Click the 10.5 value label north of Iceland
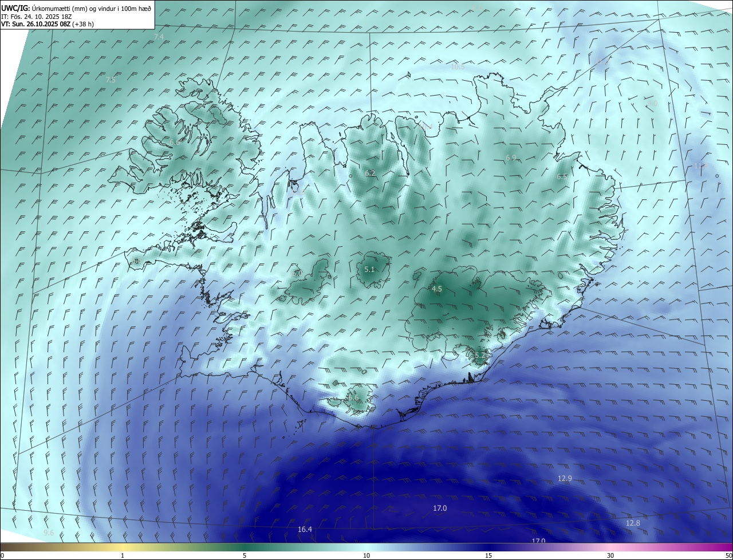 (x=458, y=67)
